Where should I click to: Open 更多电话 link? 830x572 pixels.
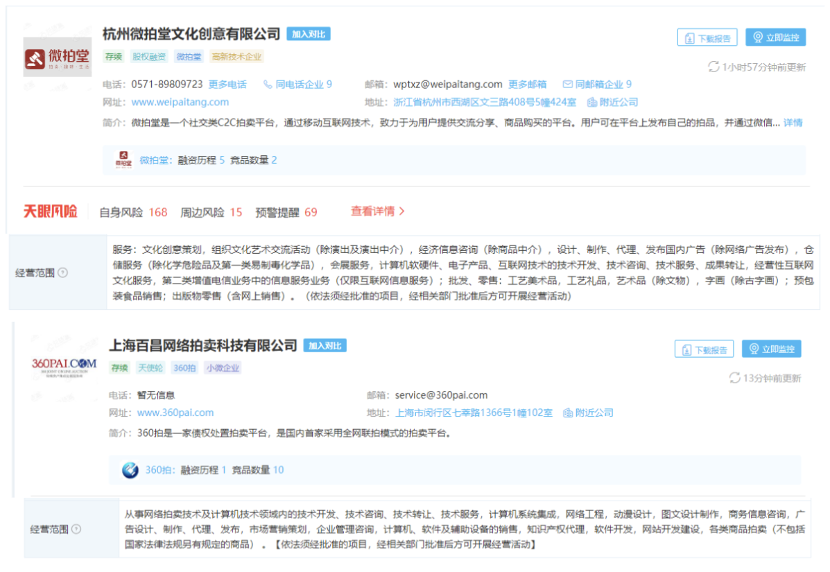tap(228, 84)
